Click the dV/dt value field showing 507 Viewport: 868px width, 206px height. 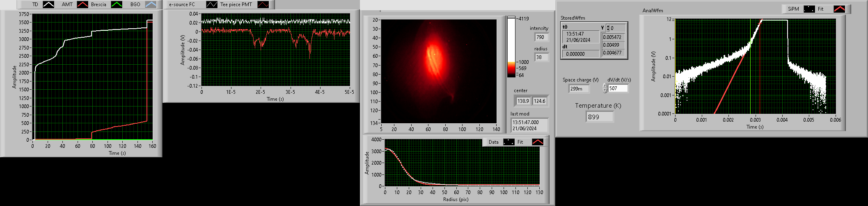618,88
